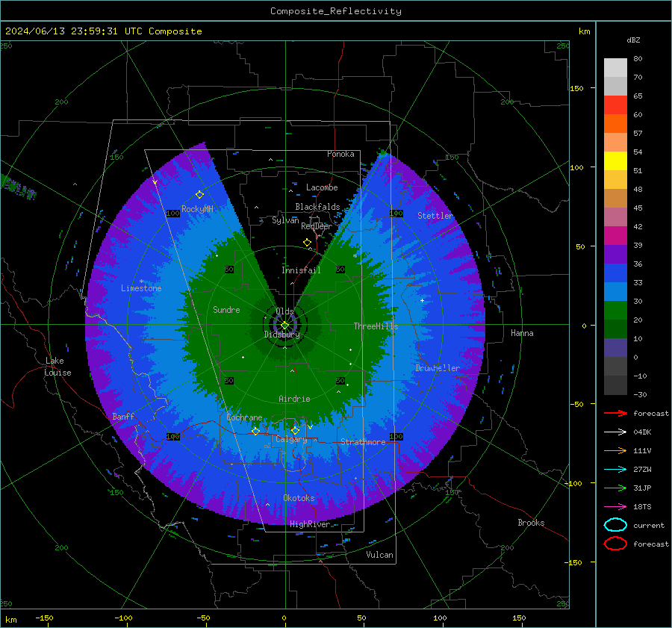Select the Brooks label
Image resolution: width=672 pixels, height=628 pixels.
click(531, 523)
